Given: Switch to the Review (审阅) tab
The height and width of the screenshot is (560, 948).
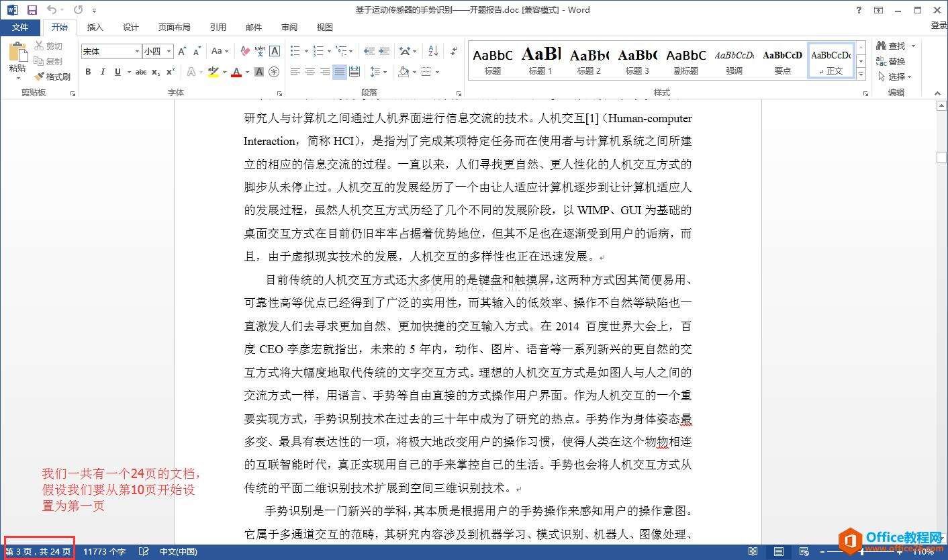Looking at the screenshot, I should [x=289, y=28].
